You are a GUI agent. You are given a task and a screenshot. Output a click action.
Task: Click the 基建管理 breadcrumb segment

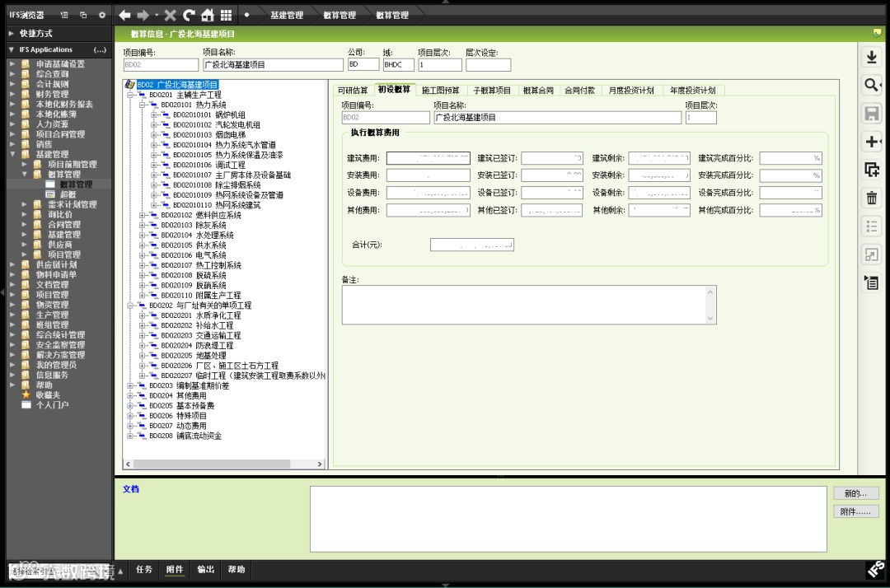click(x=287, y=16)
